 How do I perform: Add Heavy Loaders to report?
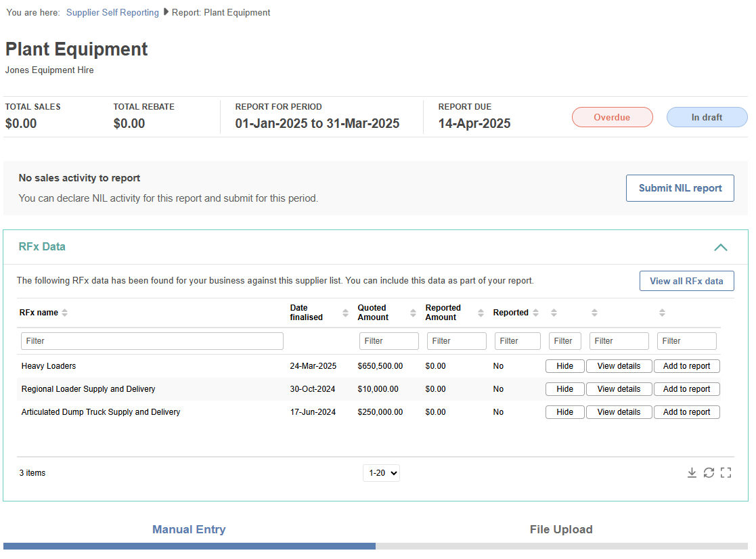coord(686,366)
